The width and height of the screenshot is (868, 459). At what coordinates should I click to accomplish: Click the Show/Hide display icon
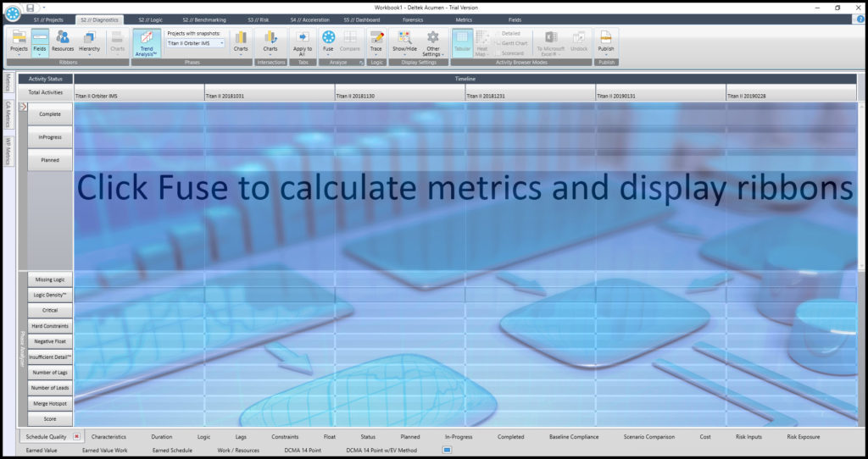[x=404, y=41]
